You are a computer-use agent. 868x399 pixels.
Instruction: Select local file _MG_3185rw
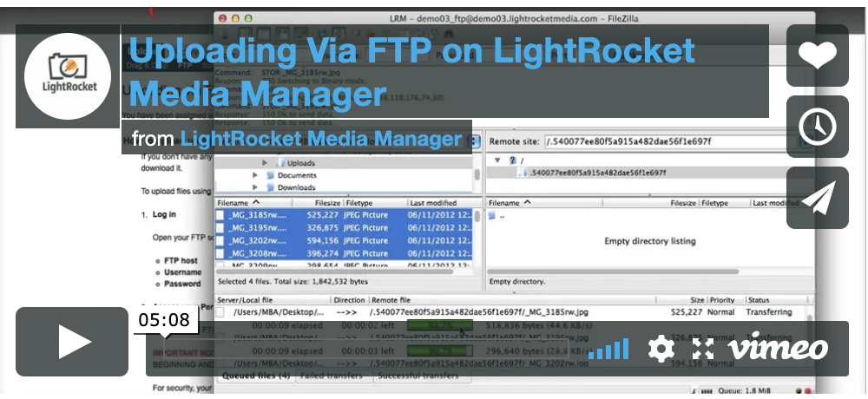click(344, 215)
